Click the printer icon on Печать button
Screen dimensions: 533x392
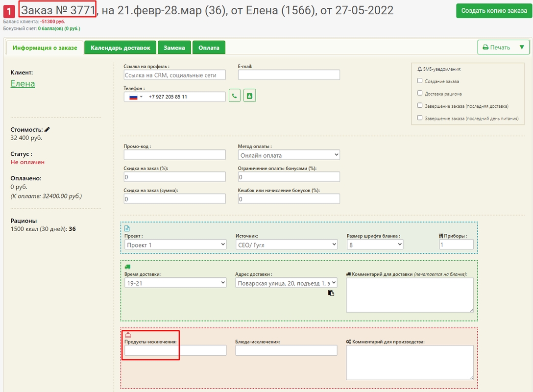[485, 48]
